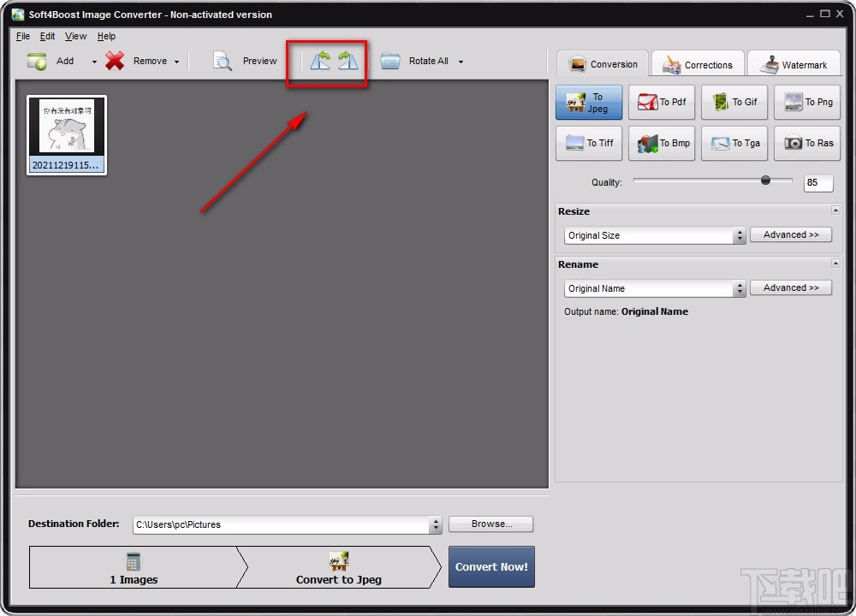Rotate image left icon
Viewport: 856px width, 616px height.
(x=320, y=61)
